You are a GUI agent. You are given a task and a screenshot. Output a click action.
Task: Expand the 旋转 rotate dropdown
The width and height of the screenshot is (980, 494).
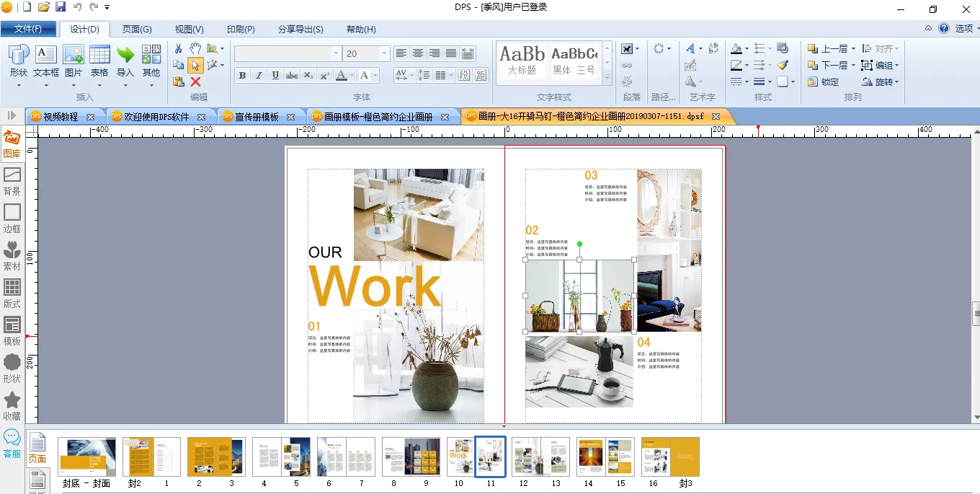click(x=897, y=81)
